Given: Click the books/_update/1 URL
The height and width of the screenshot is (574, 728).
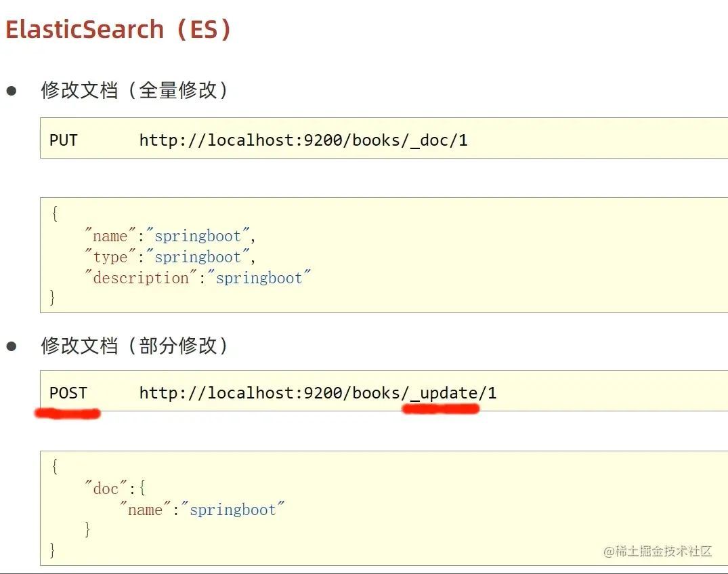Looking at the screenshot, I should click(318, 393).
